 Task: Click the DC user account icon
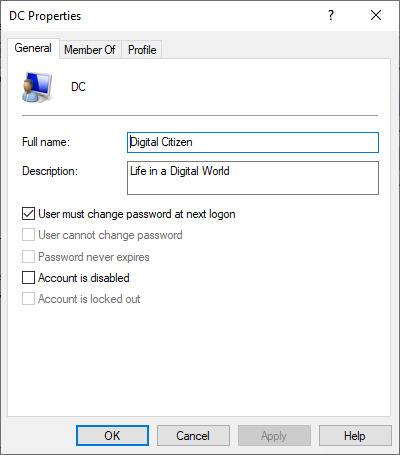37,87
